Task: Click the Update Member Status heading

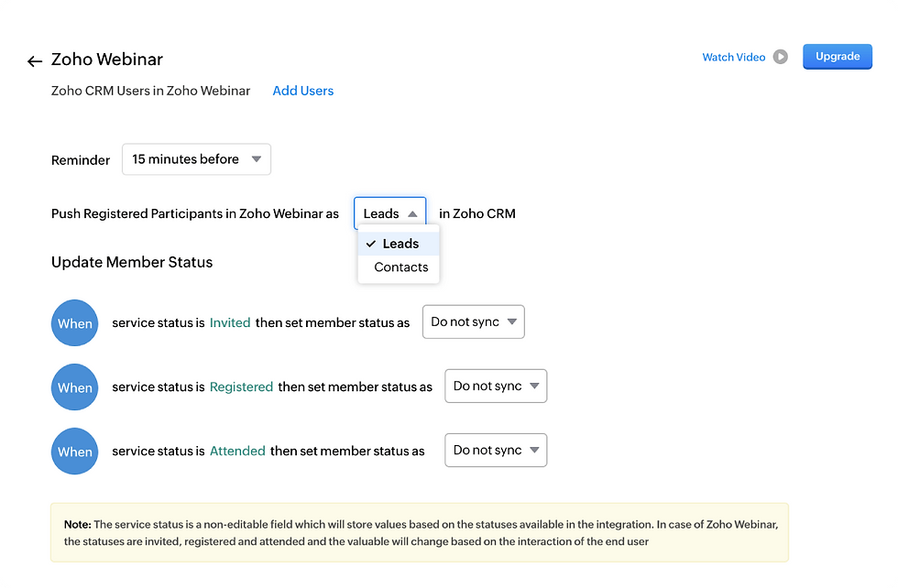Action: point(132,262)
